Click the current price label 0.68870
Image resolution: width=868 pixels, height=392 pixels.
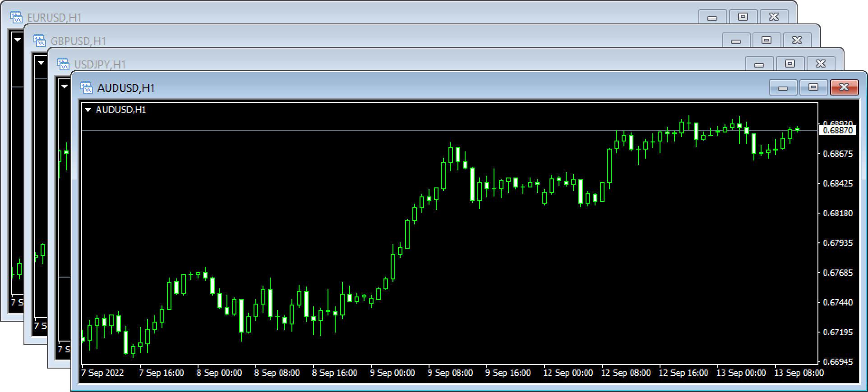tap(837, 130)
